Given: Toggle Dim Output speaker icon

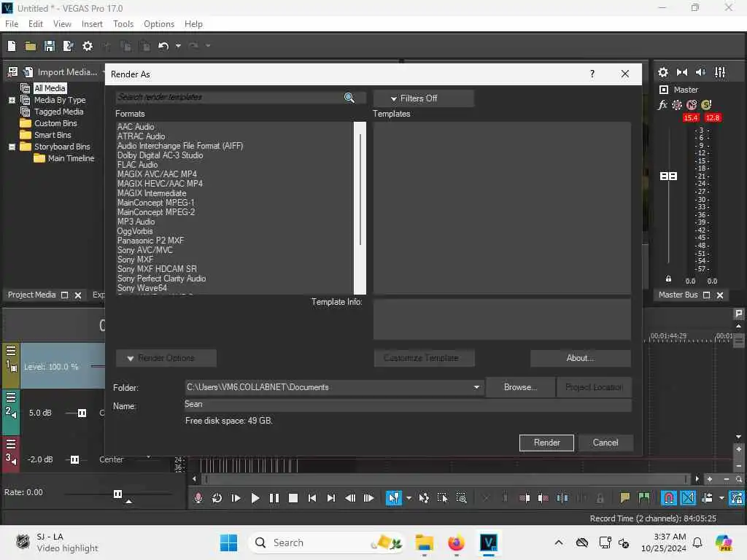Looking at the screenshot, I should tap(701, 72).
